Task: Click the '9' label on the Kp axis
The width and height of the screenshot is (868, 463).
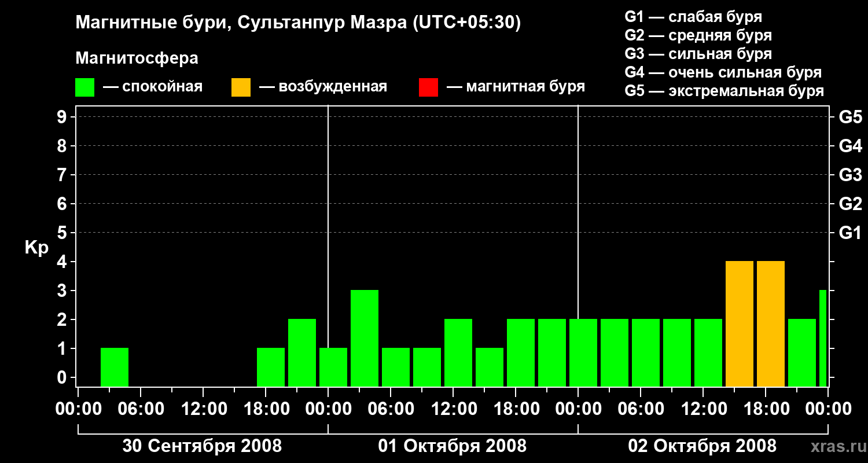Action: click(x=63, y=117)
